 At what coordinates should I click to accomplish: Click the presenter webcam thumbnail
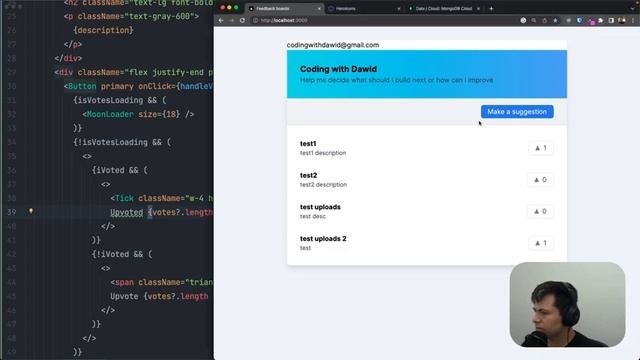(567, 305)
